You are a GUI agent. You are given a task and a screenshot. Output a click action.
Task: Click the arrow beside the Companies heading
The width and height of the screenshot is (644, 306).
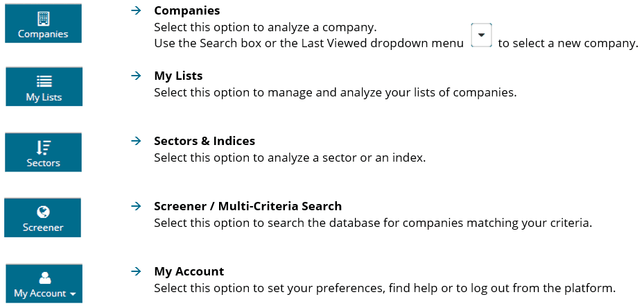tap(136, 10)
